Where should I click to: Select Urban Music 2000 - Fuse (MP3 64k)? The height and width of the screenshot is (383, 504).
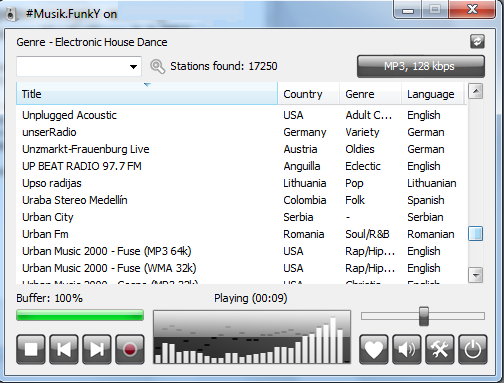click(242, 251)
